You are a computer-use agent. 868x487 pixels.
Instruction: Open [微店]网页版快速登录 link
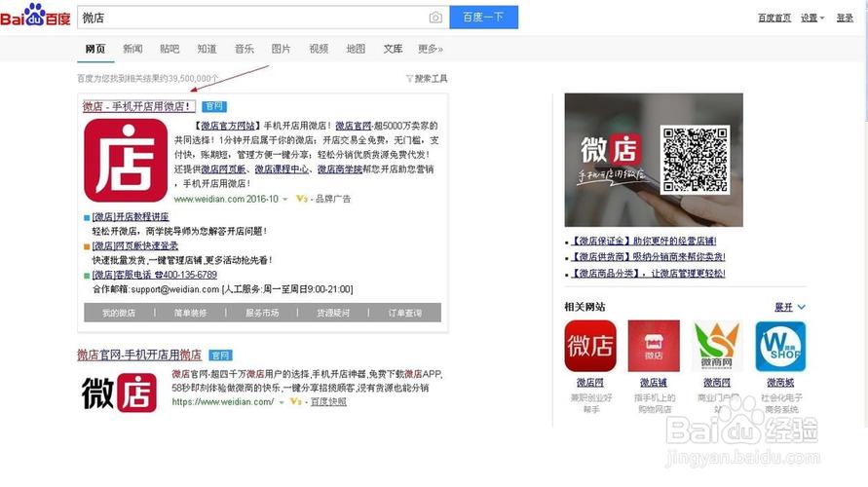click(135, 245)
